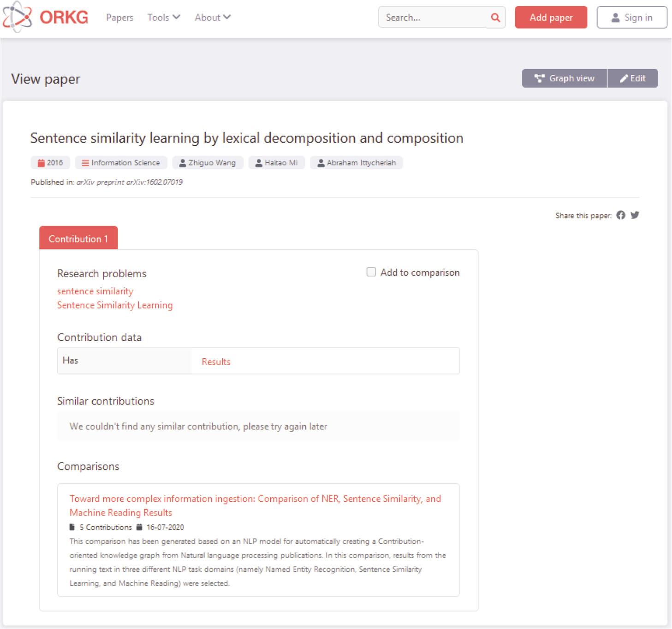Click the Results contribution data value

(215, 362)
